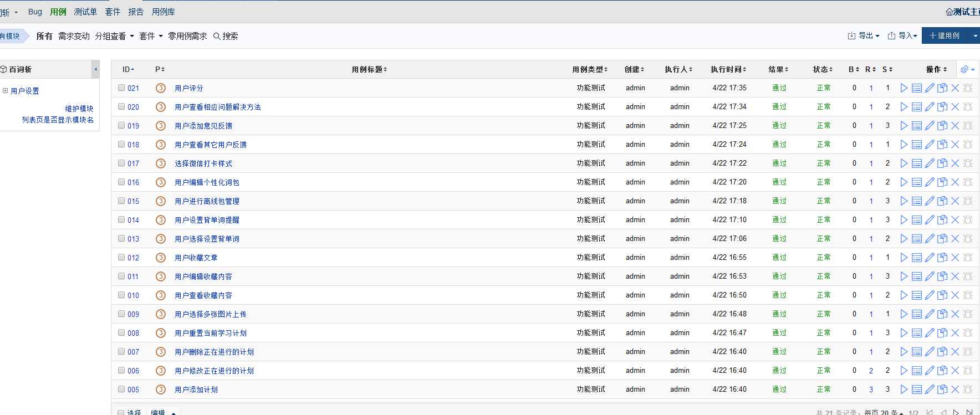Open case title 用户收藏文章
The height and width of the screenshot is (415, 980).
tap(196, 258)
